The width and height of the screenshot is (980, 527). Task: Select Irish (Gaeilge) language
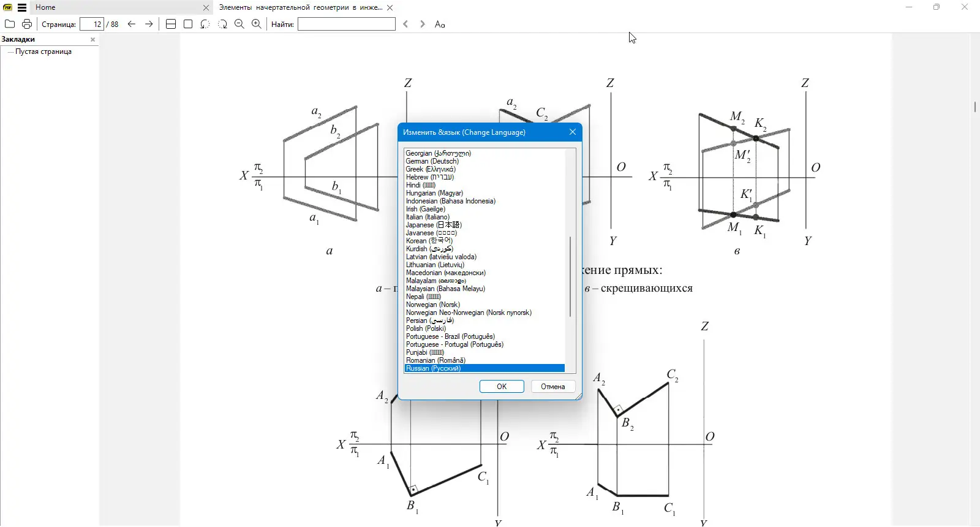point(484,209)
